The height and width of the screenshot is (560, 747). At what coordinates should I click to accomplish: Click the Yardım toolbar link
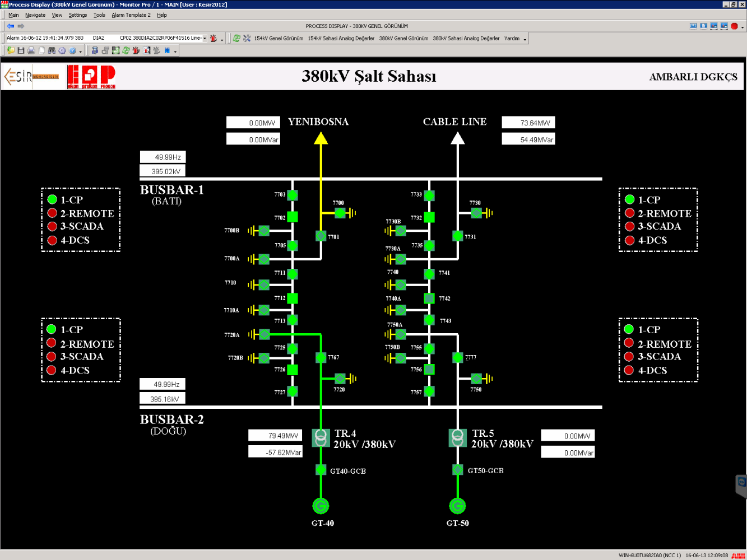click(512, 39)
